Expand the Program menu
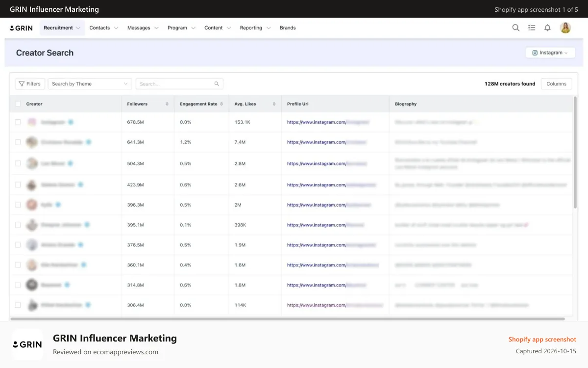 tap(181, 28)
